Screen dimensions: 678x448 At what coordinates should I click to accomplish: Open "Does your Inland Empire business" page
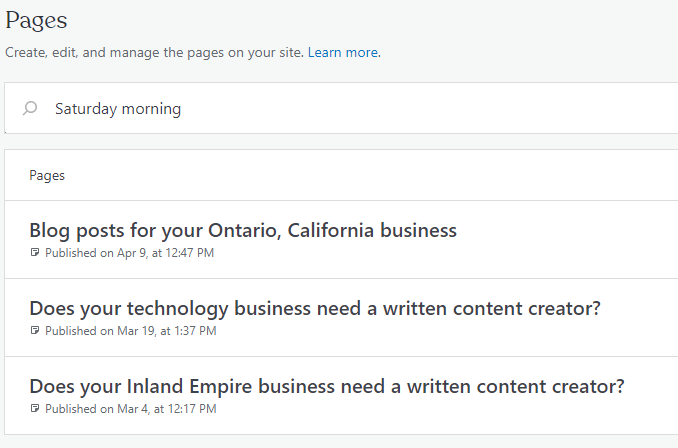[326, 386]
